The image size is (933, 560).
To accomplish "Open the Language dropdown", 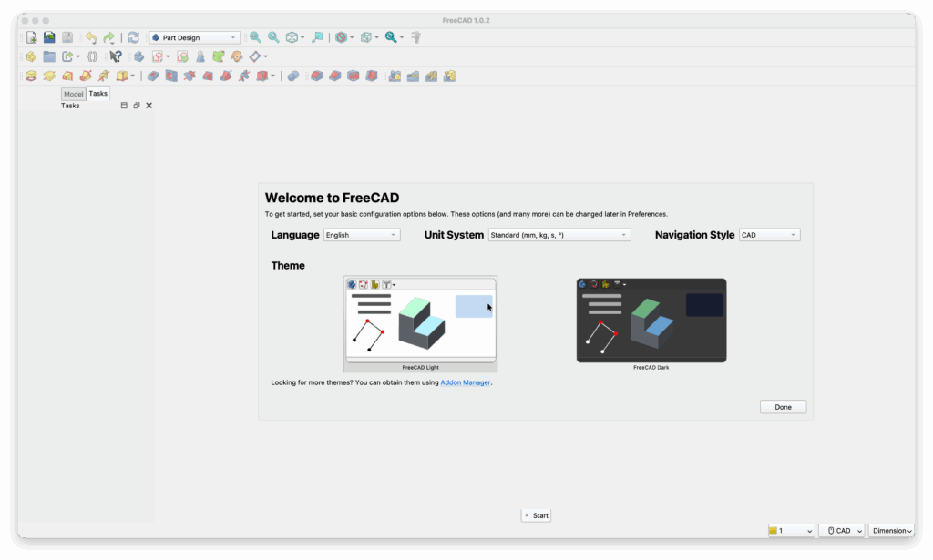I will [361, 234].
